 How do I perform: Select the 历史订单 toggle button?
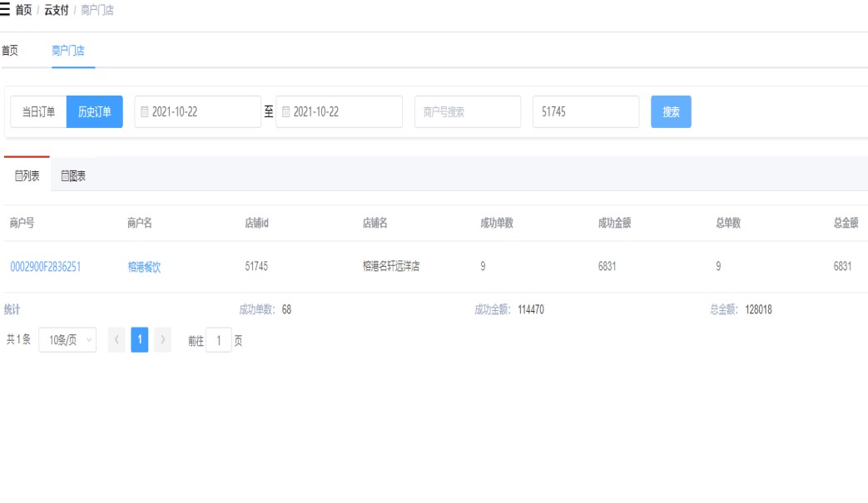point(94,112)
